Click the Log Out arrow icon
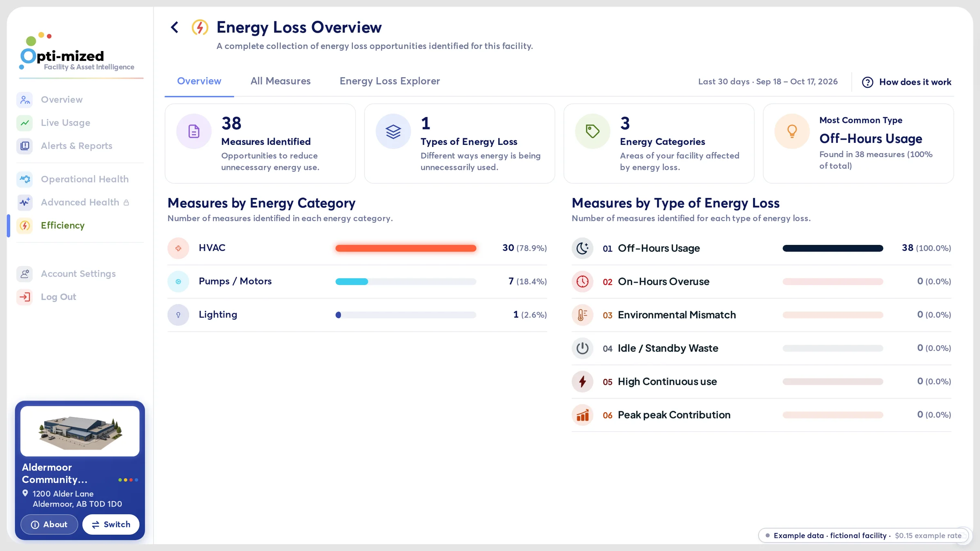Viewport: 980px width, 551px height. pos(25,297)
